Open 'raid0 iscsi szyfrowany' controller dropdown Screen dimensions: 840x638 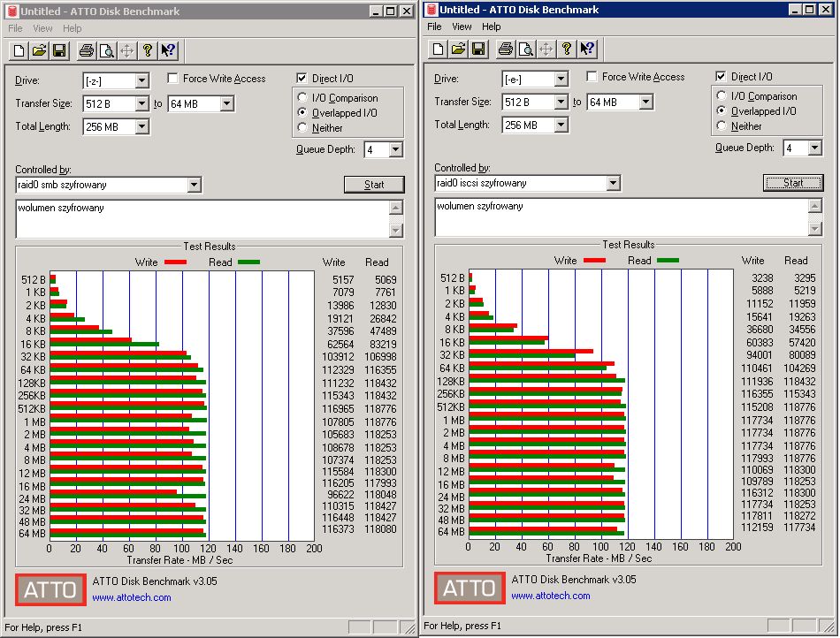click(x=613, y=183)
